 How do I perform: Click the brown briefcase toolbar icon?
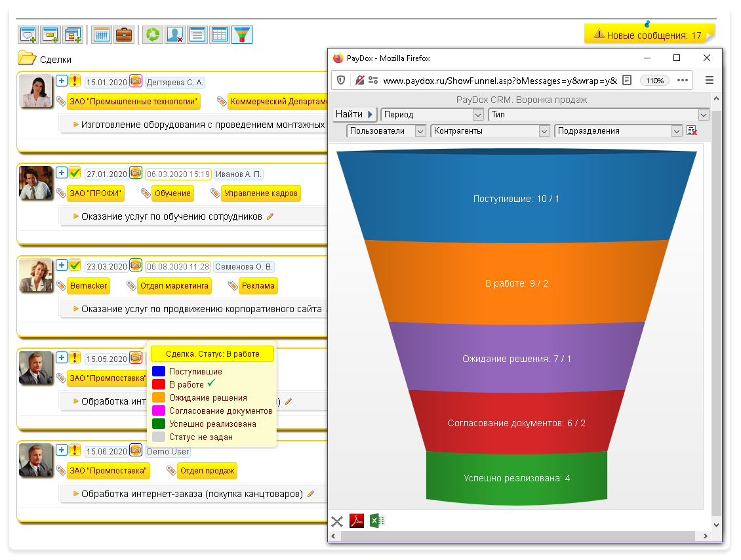point(124,35)
